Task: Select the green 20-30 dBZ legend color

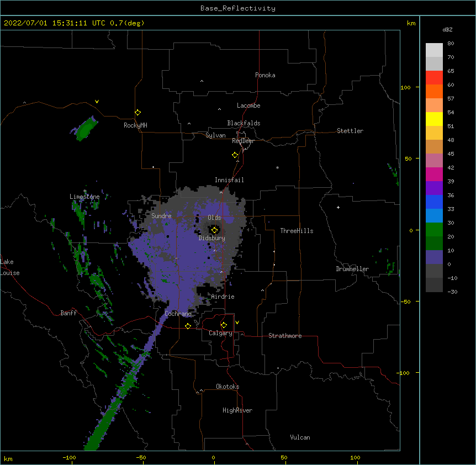Action: (x=434, y=230)
